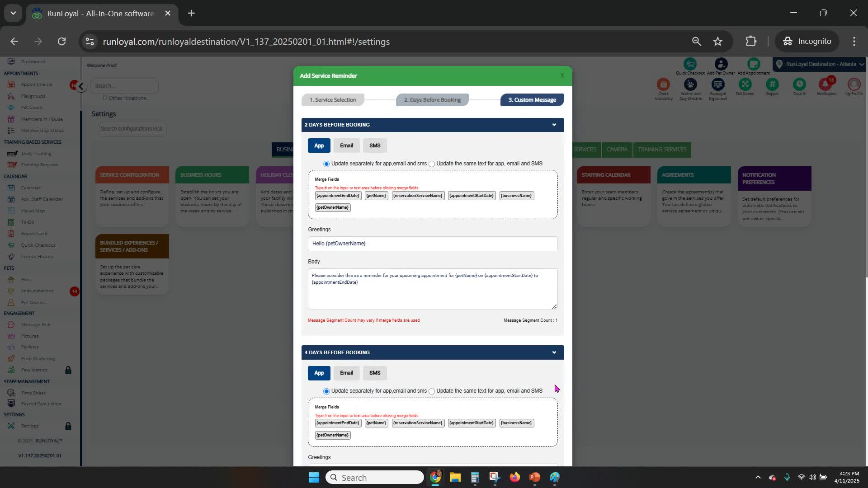Open Chrome Extensions puzzle icon
The image size is (868, 488).
pyautogui.click(x=751, y=42)
